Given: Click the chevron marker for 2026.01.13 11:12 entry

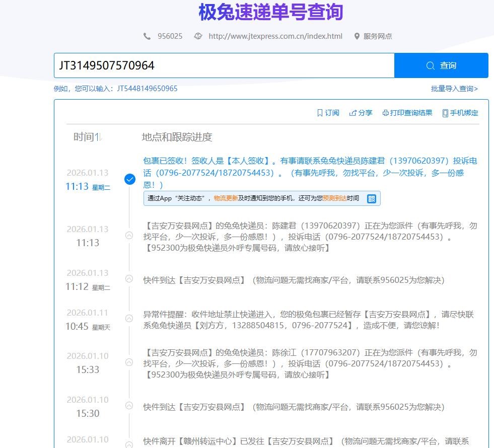Looking at the screenshot, I should point(129,279).
